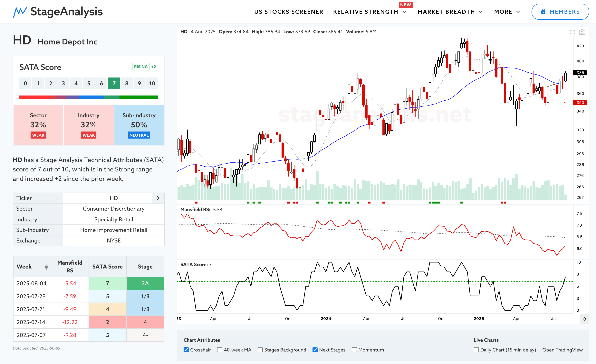Select score 7 in SATA scale
596x364 pixels.
[x=114, y=83]
